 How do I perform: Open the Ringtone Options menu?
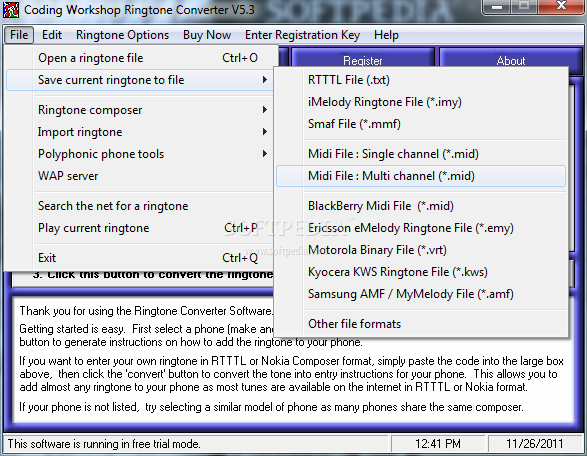[x=122, y=35]
